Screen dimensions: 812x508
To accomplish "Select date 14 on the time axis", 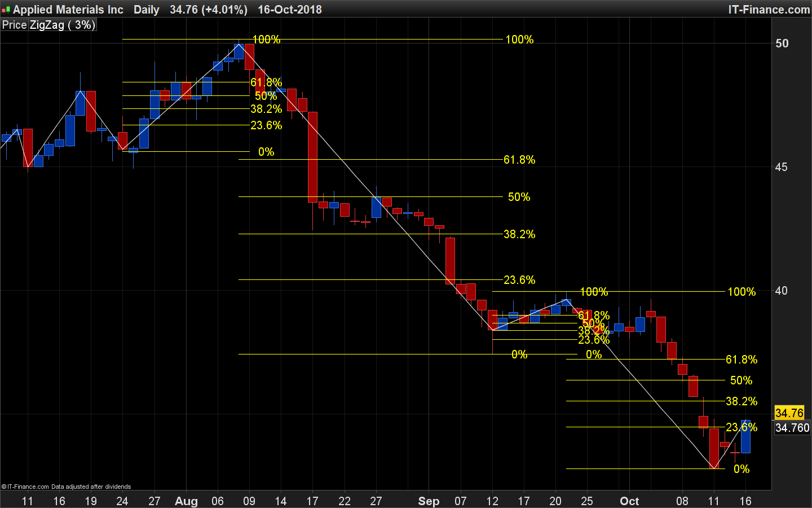I will tap(281, 501).
